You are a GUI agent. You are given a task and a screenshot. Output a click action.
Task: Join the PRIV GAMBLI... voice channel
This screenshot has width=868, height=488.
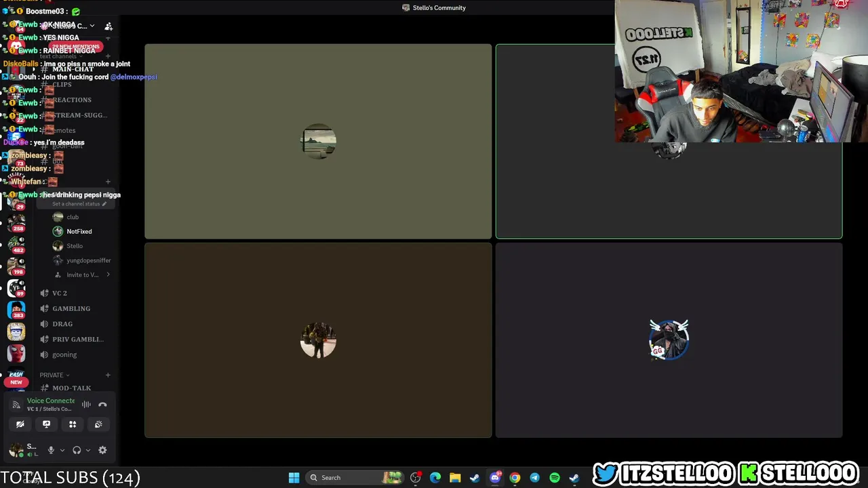[x=75, y=339]
